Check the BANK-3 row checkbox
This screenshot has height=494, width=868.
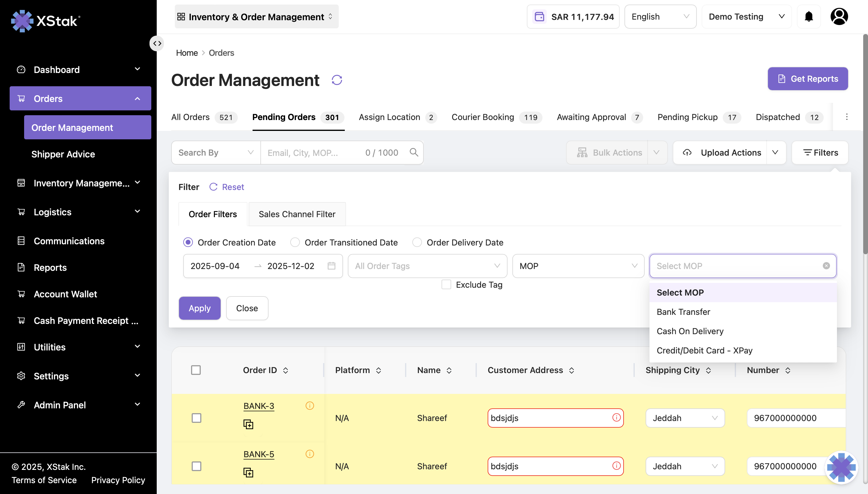(196, 418)
